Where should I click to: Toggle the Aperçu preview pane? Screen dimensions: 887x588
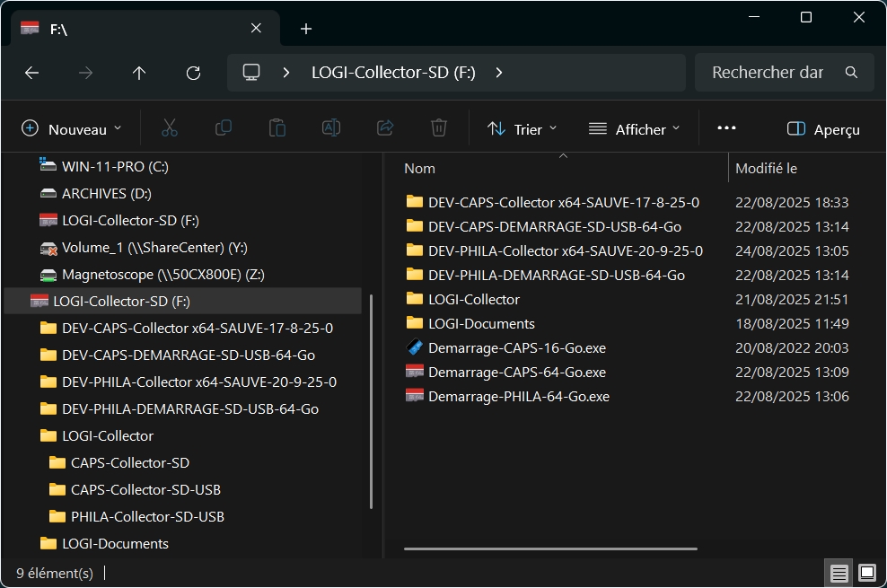pyautogui.click(x=823, y=129)
